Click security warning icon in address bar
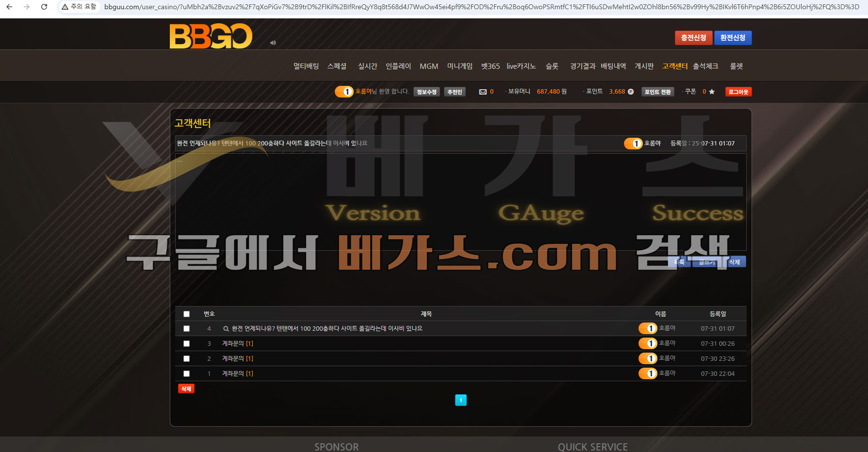868x452 pixels. [x=65, y=7]
